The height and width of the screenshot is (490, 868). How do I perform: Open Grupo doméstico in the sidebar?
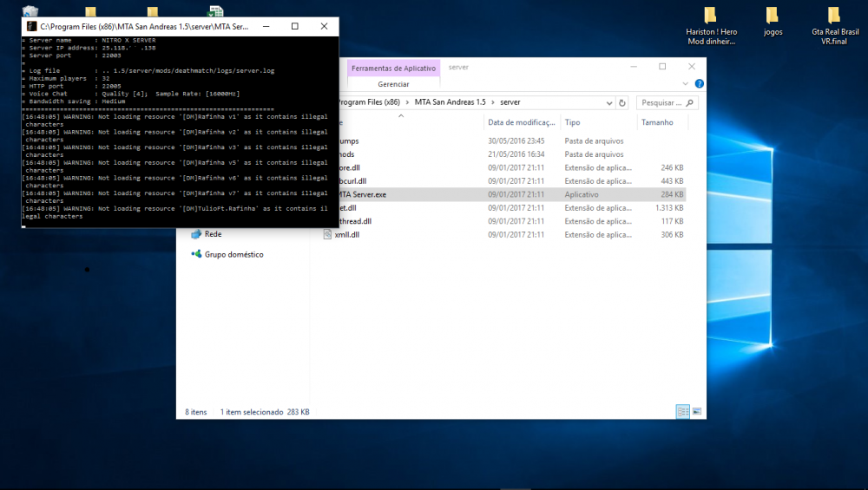[x=233, y=254]
